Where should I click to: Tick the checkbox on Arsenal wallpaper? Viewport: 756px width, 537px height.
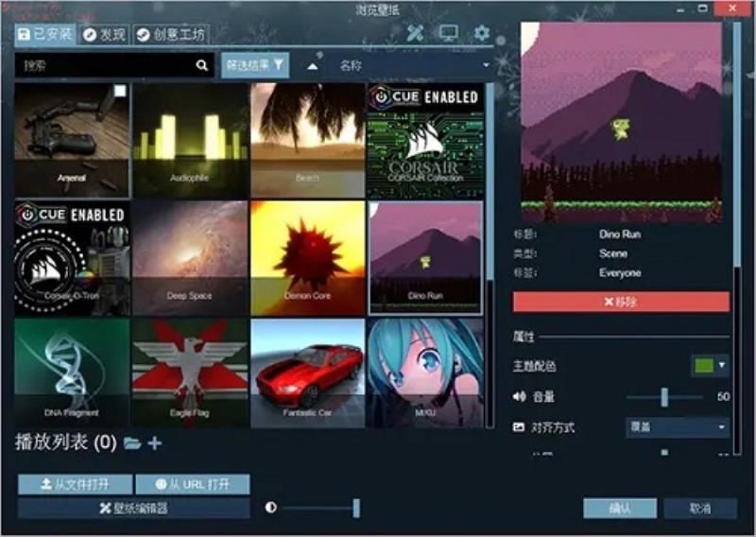[120, 91]
